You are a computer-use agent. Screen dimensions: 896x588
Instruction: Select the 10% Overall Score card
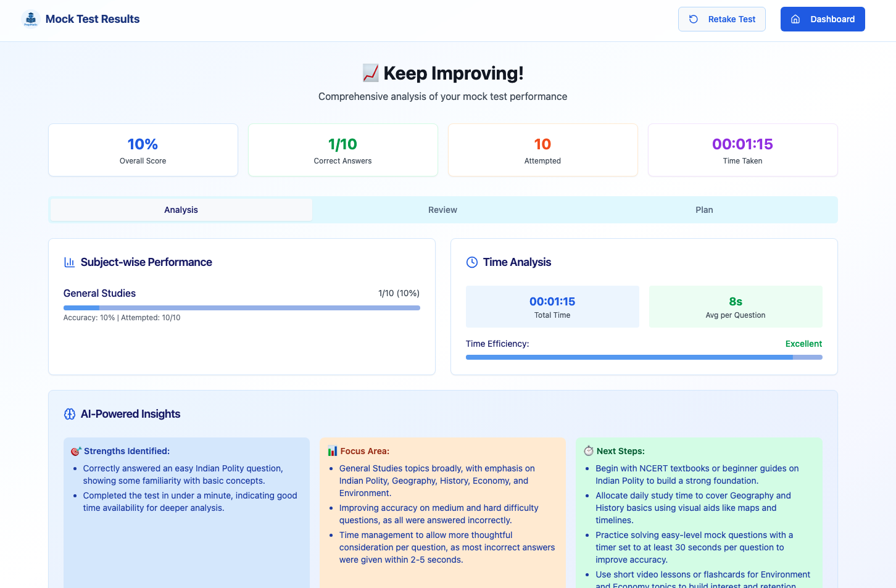143,150
